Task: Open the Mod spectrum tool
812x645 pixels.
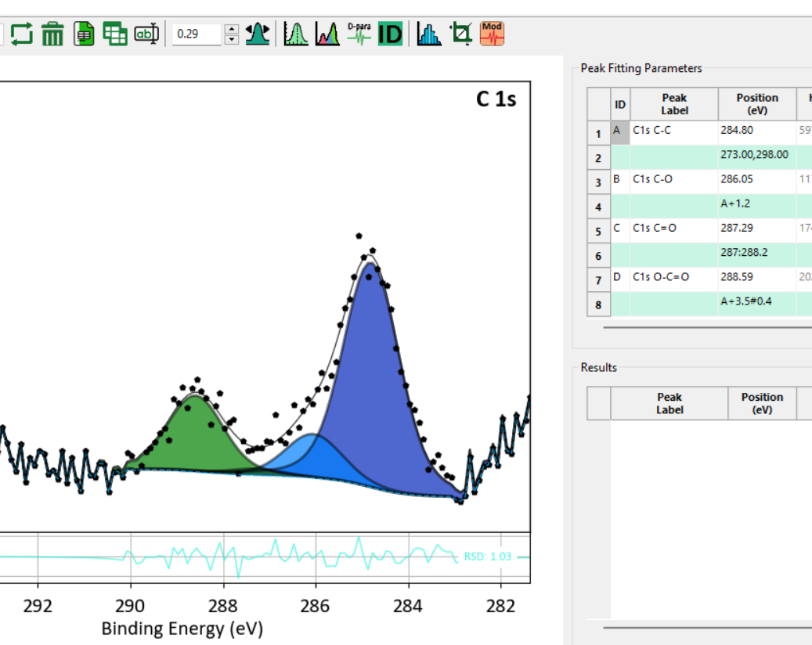Action: pyautogui.click(x=492, y=34)
